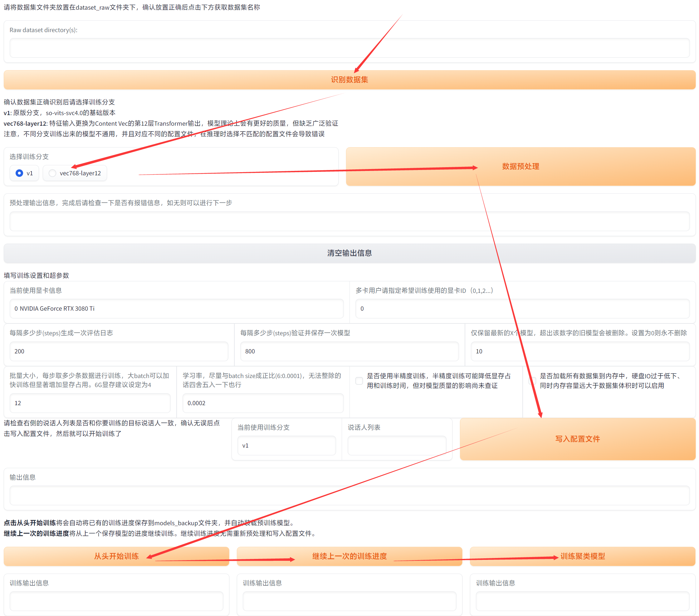Enable the half-precision training checkbox
Image resolution: width=699 pixels, height=616 pixels.
point(359,381)
